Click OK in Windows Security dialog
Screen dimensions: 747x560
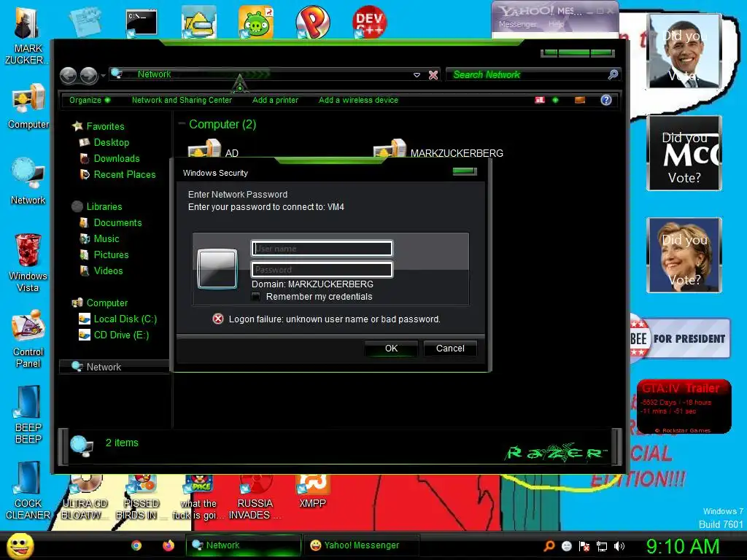click(x=391, y=349)
